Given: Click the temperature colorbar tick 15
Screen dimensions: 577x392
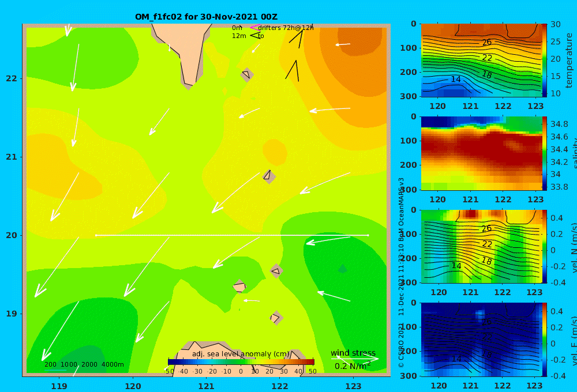Looking at the screenshot, I should click(555, 76).
